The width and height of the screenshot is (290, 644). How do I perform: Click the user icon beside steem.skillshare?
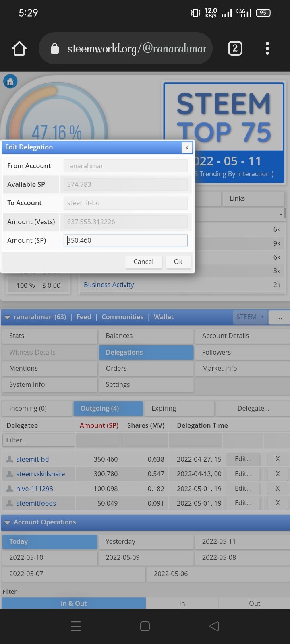pos(10,474)
